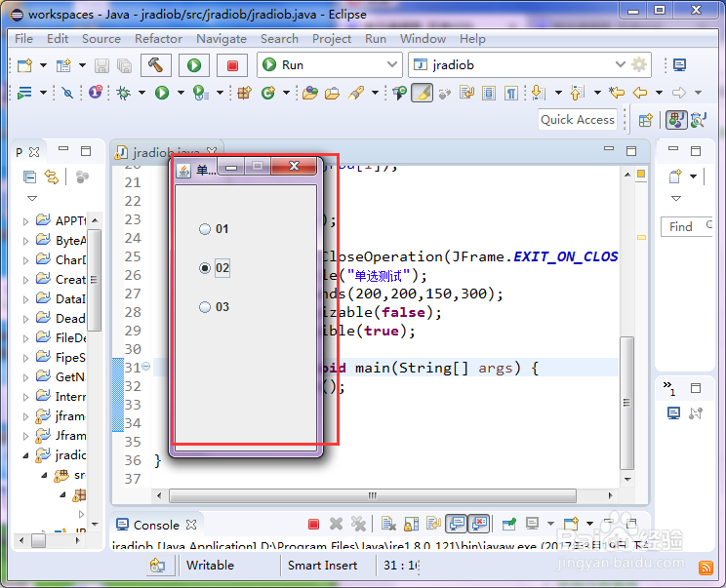The image size is (726, 588).
Task: Switch to the Debug perspective icon
Action: pyautogui.click(x=698, y=120)
